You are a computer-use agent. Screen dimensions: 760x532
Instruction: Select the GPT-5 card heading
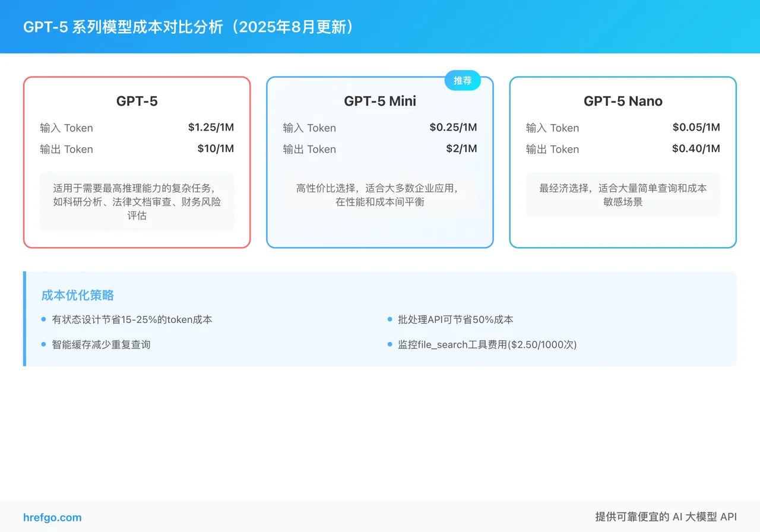click(x=137, y=101)
